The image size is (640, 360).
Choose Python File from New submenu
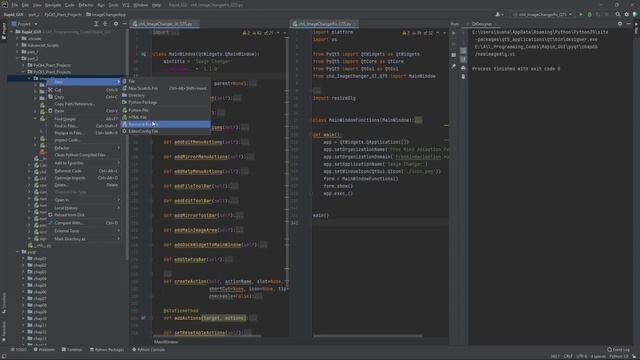click(166, 110)
